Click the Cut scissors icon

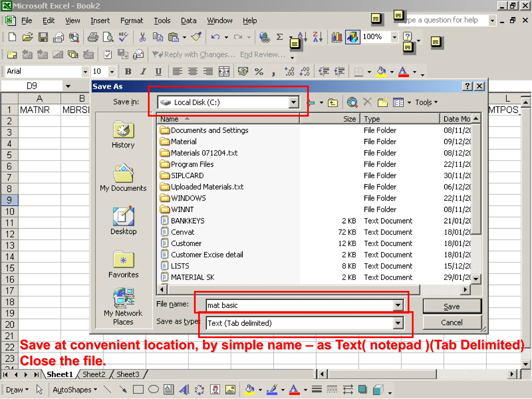(x=142, y=37)
